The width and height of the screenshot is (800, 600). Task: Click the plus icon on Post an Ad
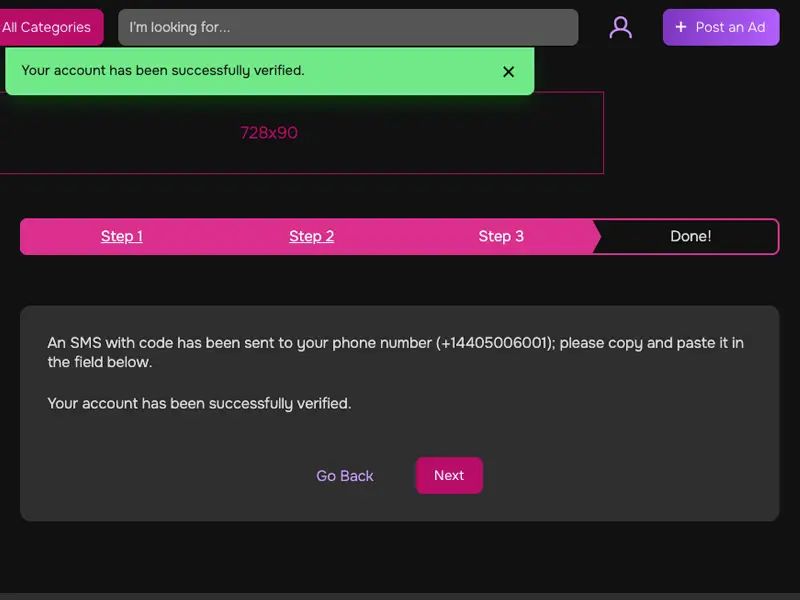pos(681,27)
